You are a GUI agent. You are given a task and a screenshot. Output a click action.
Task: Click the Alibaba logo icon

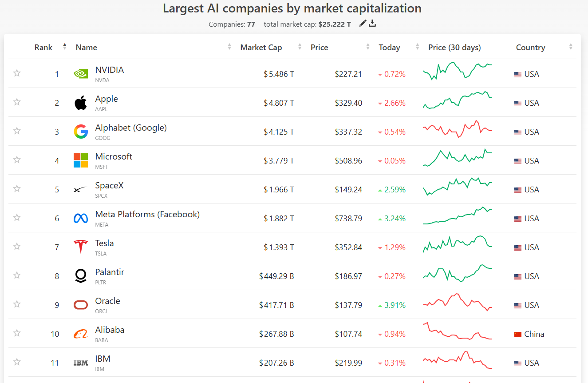pyautogui.click(x=81, y=334)
